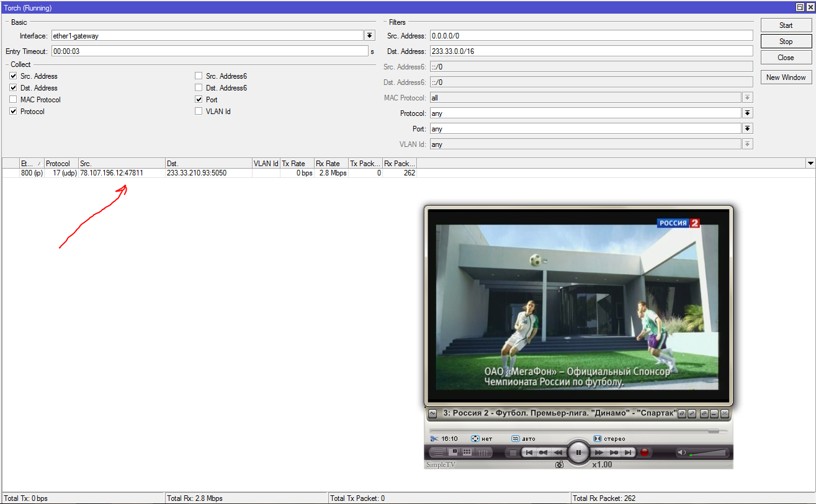
Task: Open the Port filter dropdown
Action: 748,129
